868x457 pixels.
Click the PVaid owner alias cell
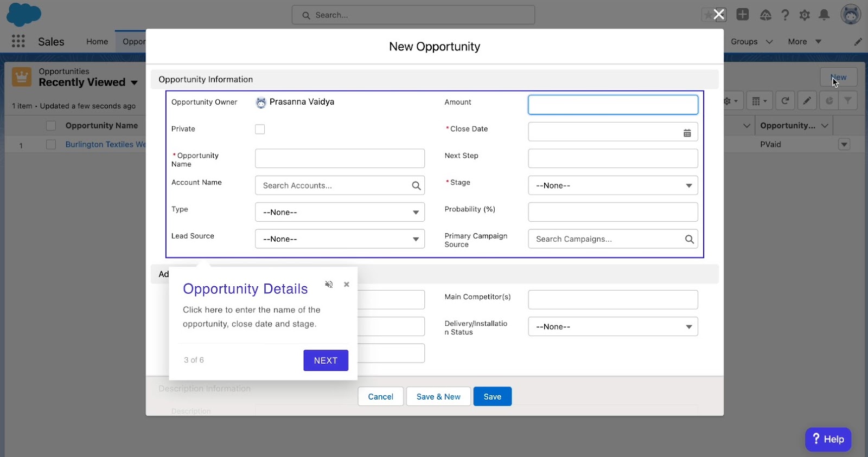pos(770,145)
